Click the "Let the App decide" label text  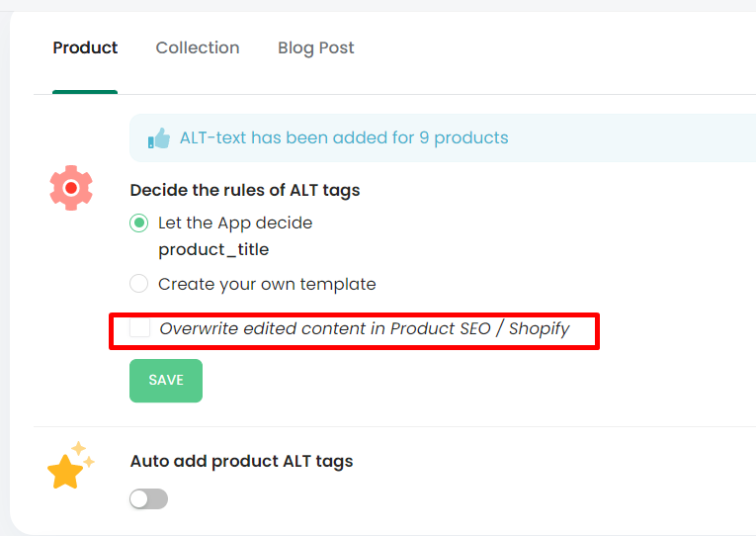tap(235, 223)
